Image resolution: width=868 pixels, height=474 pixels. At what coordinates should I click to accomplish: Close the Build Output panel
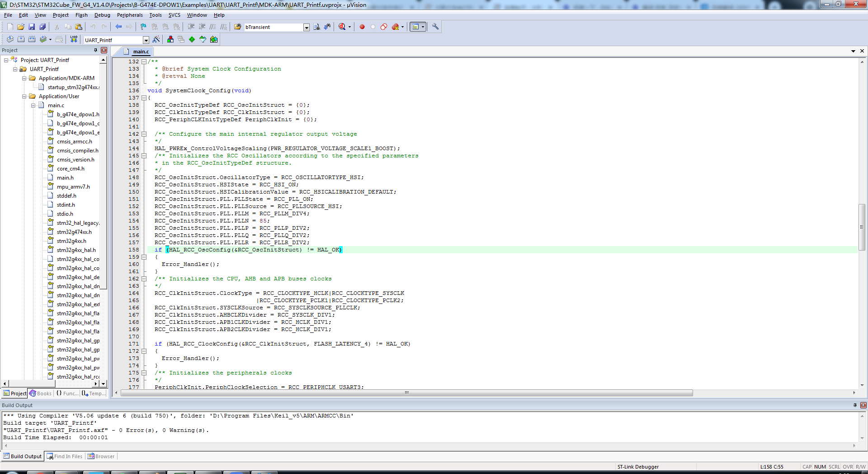pyautogui.click(x=863, y=405)
